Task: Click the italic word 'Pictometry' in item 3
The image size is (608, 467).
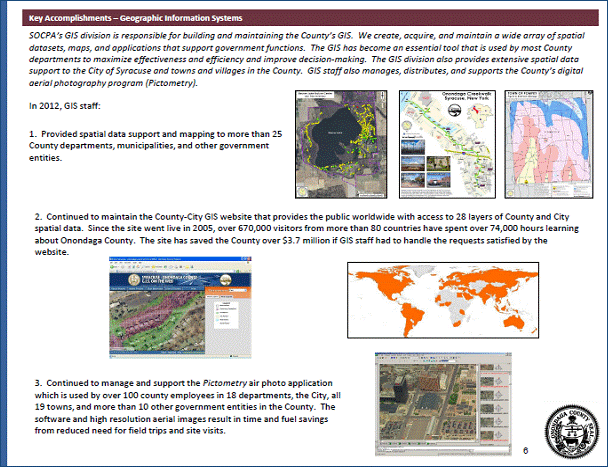Action: 225,383
